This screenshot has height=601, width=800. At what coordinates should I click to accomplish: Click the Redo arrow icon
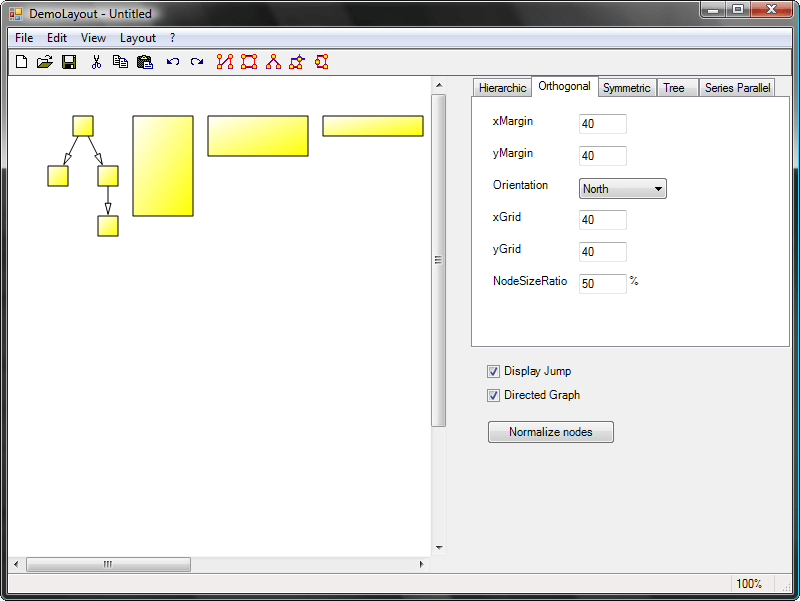tap(197, 62)
